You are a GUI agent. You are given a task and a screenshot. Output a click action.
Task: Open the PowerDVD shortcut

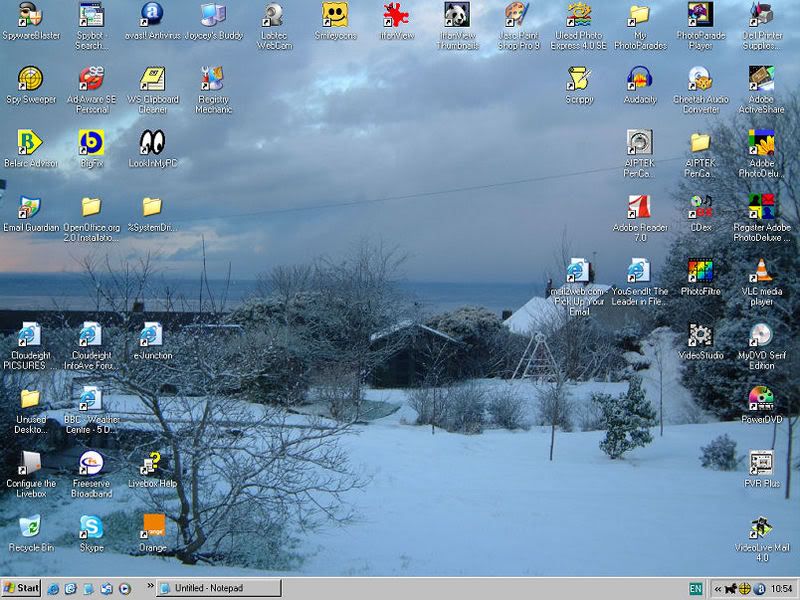tap(761, 399)
